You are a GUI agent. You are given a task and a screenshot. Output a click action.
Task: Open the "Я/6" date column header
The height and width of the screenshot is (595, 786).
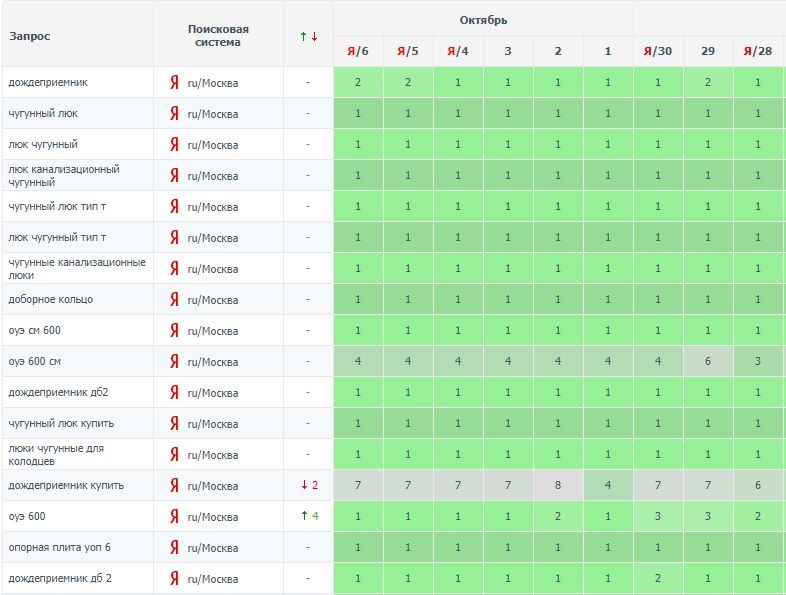pos(358,51)
